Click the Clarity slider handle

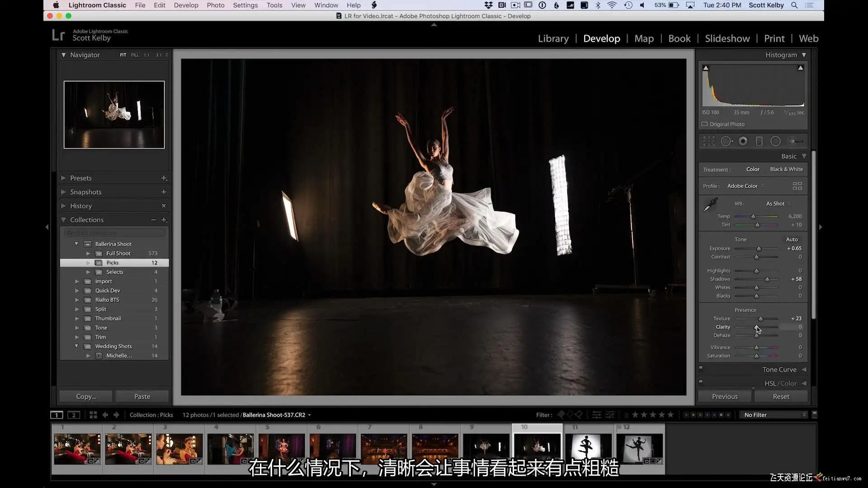[756, 327]
